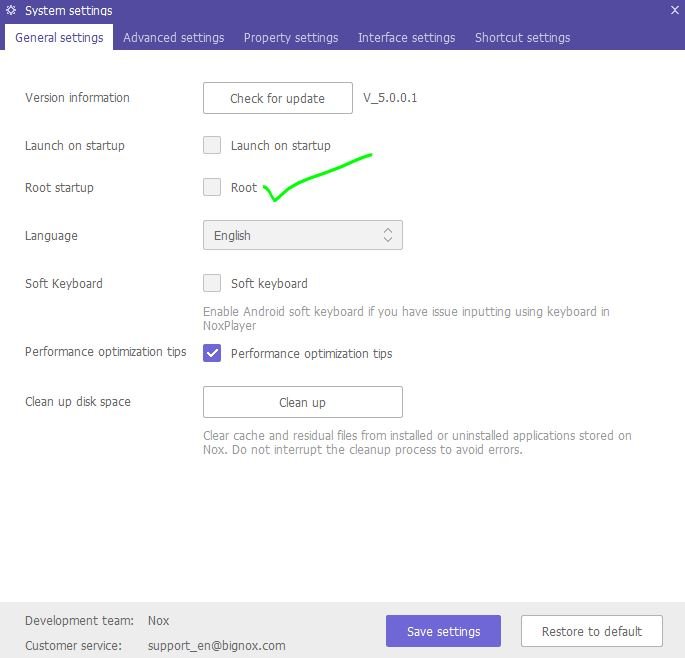Click the Version information label
685x658 pixels.
[x=77, y=97]
